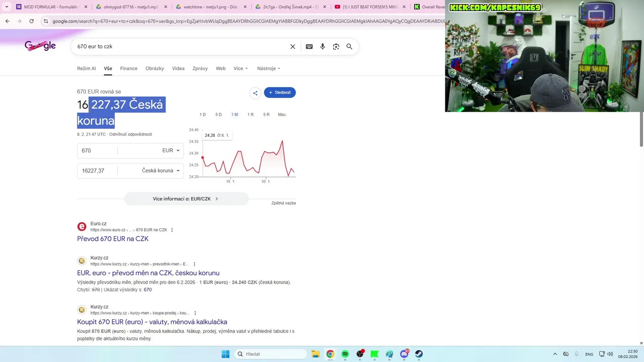Image resolution: width=644 pixels, height=362 pixels.
Task: Open the Zprávy results tab
Action: pos(200,68)
